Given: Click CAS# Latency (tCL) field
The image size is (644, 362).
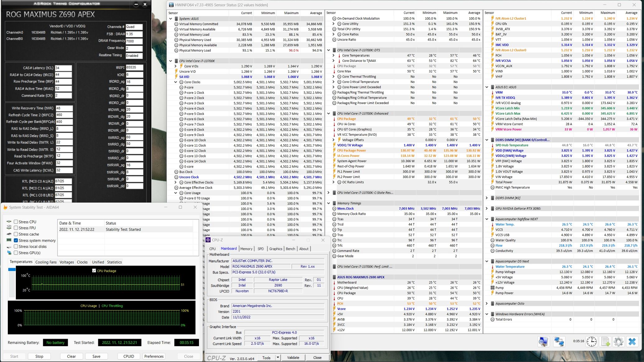Looking at the screenshot, I should point(63,68).
